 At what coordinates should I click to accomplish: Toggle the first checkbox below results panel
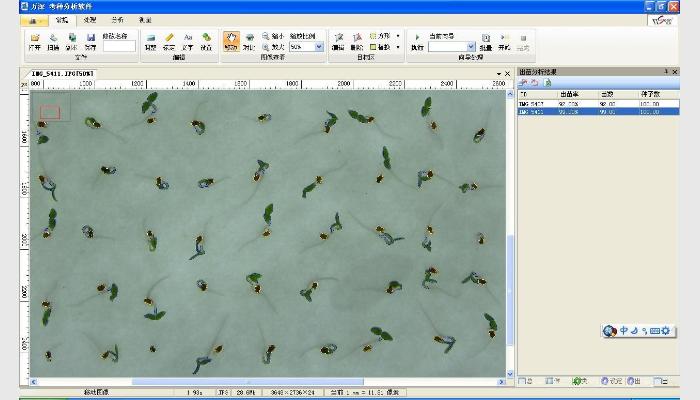tap(522, 380)
